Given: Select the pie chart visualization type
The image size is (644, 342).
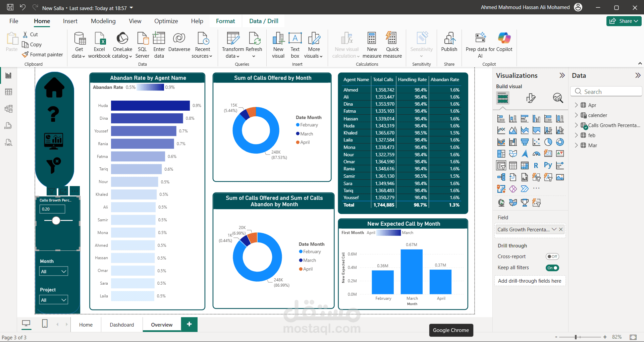Looking at the screenshot, I should click(548, 142).
